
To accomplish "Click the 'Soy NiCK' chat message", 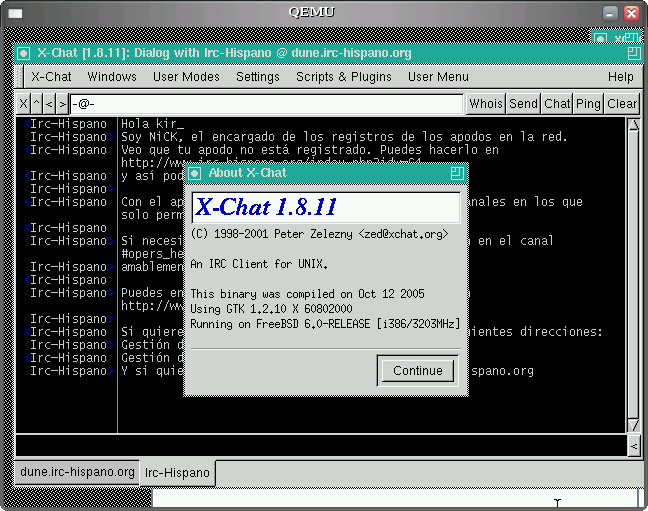I will pyautogui.click(x=344, y=137).
